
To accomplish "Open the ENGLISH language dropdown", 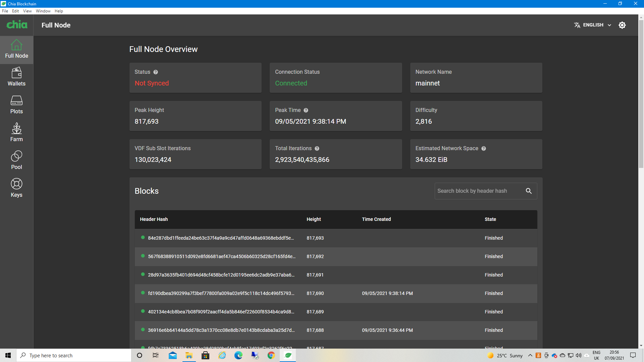I will (593, 25).
